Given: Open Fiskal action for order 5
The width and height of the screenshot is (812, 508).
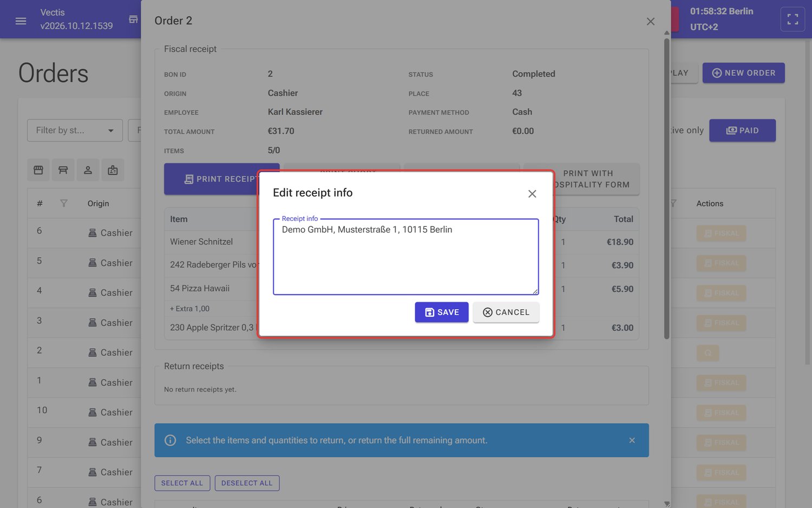Looking at the screenshot, I should coord(721,263).
